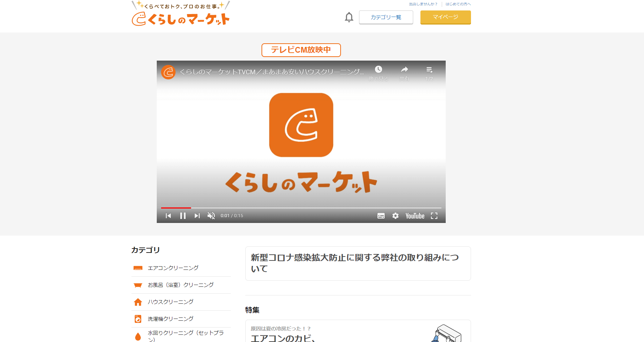
Task: Select the エアコンクリーニング category
Action: point(181,268)
